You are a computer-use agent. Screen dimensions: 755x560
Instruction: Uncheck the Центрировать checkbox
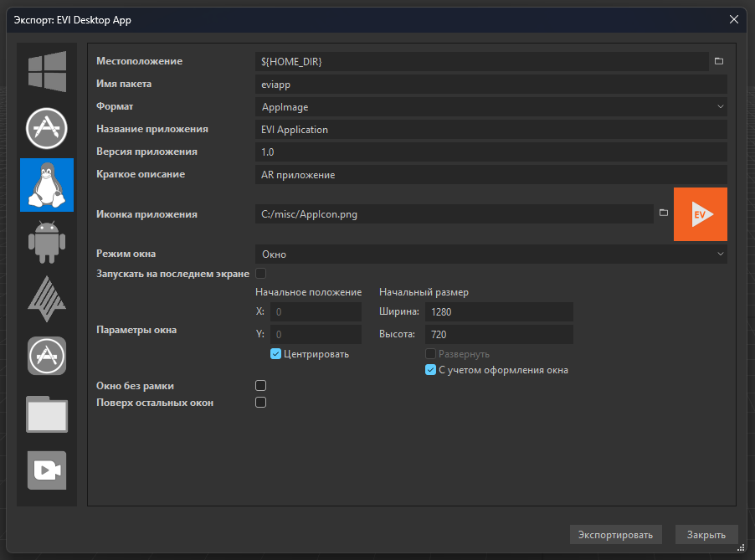(275, 354)
